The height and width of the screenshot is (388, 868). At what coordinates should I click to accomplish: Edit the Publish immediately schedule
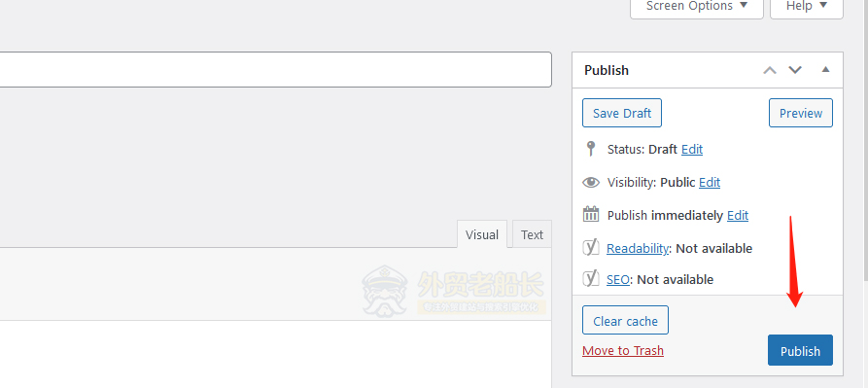(x=738, y=215)
